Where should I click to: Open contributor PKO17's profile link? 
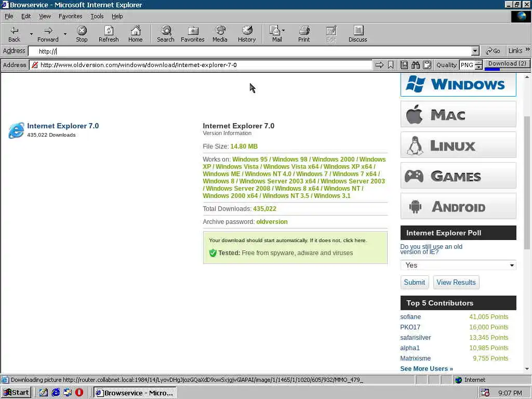(410, 327)
